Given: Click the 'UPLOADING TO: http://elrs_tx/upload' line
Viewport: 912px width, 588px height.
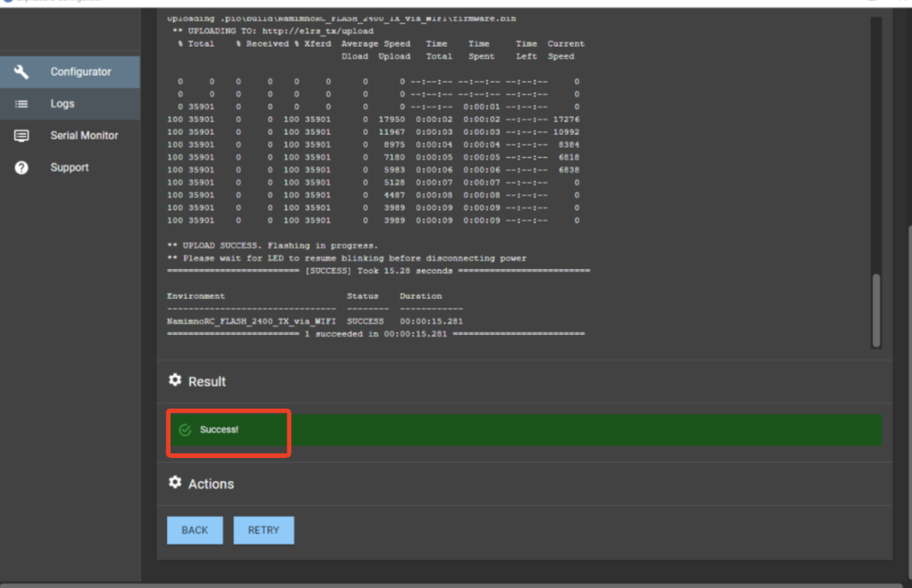Looking at the screenshot, I should pyautogui.click(x=273, y=31).
